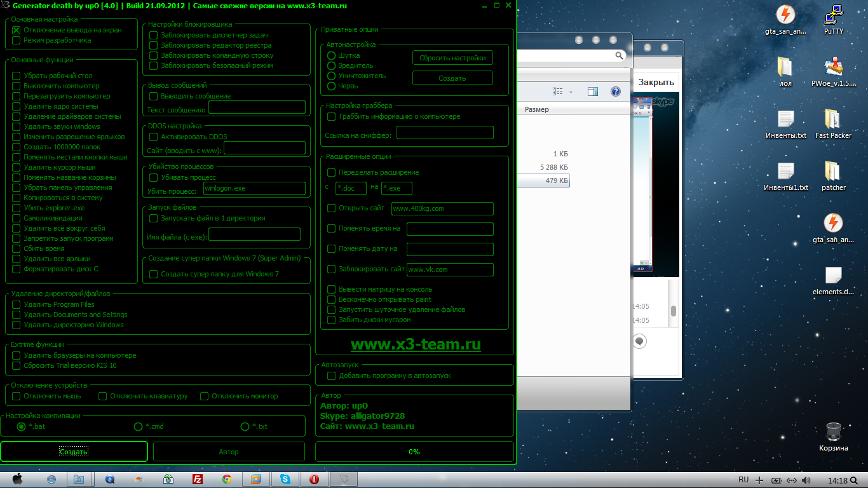Click the Имя файла (с exe) field
Viewport: 868px width, 488px height.
[x=254, y=234]
